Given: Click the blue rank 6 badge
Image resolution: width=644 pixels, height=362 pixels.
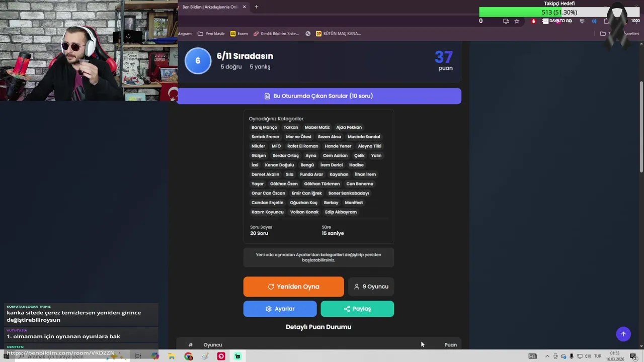Looking at the screenshot, I should tap(198, 61).
